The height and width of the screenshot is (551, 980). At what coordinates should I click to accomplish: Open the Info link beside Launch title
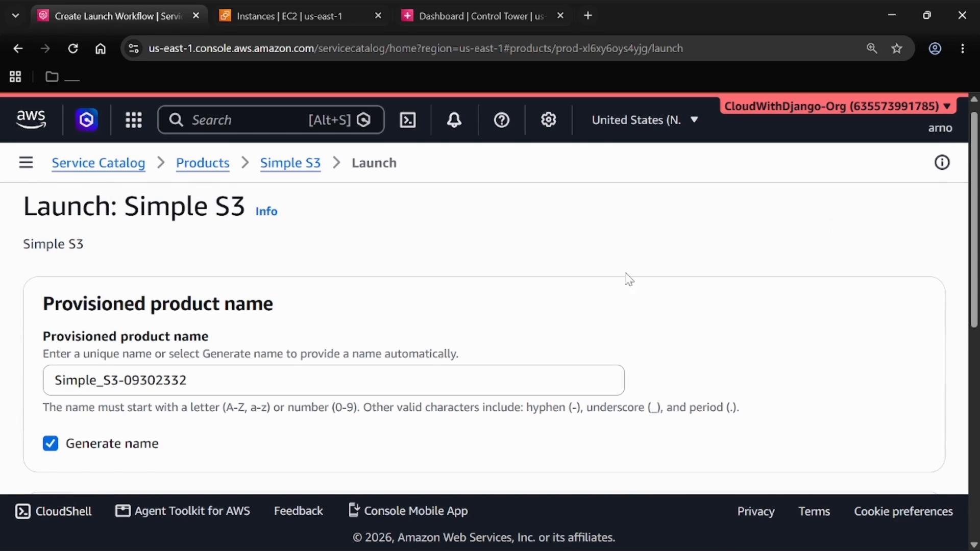click(x=266, y=211)
